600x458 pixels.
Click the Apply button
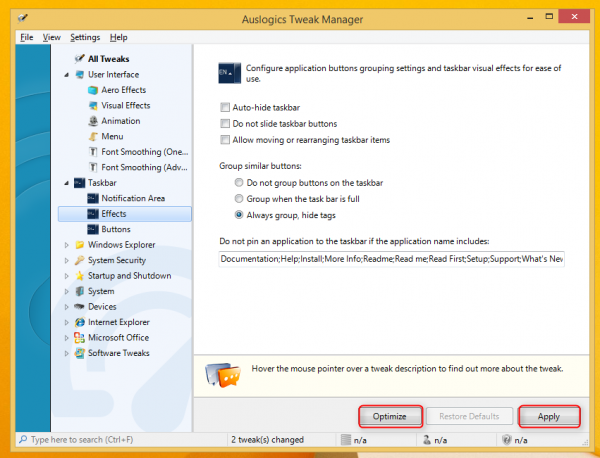549,416
